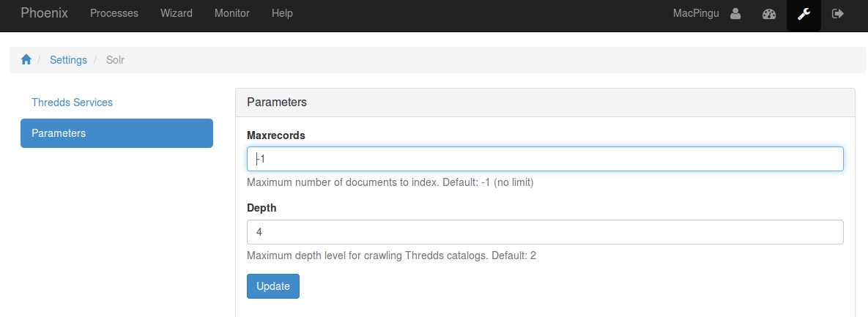Open the dashboard gauge icon
Screen dimensions: 868x317
769,14
